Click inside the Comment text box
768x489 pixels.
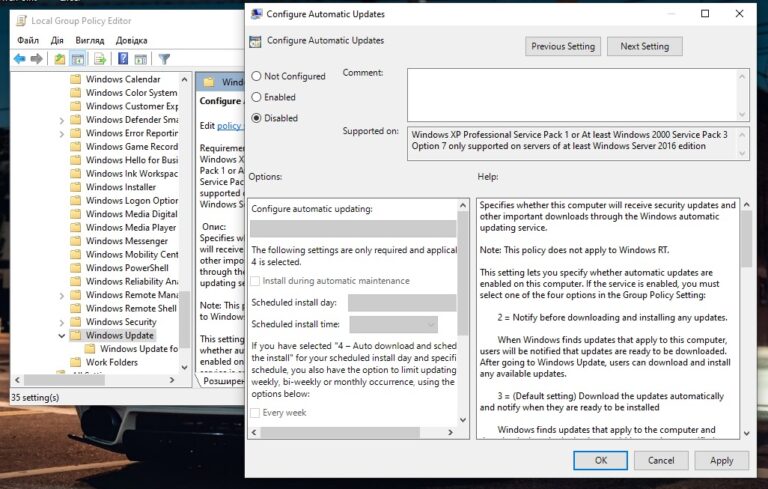tap(572, 95)
